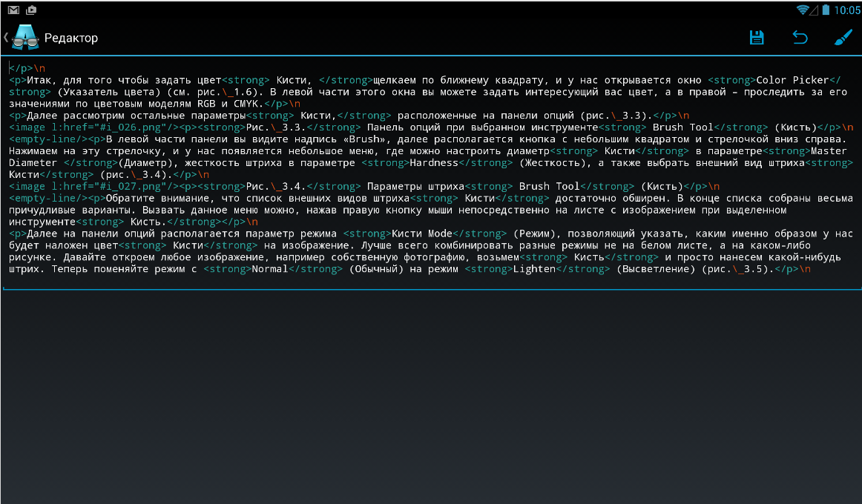The image size is (862, 504).
Task: Place cursor at the first line's </p> tag
Action: point(21,69)
